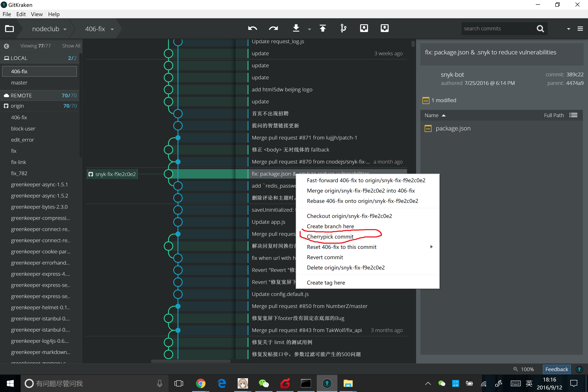Click the push up icon in toolbar
The height and width of the screenshot is (392, 588).
(x=323, y=28)
